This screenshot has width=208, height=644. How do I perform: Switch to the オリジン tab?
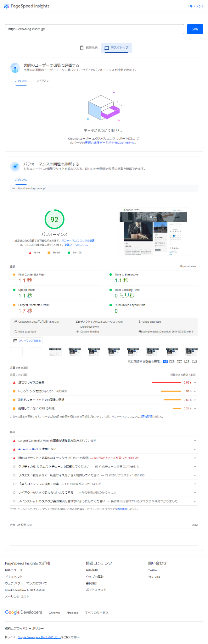(43, 81)
